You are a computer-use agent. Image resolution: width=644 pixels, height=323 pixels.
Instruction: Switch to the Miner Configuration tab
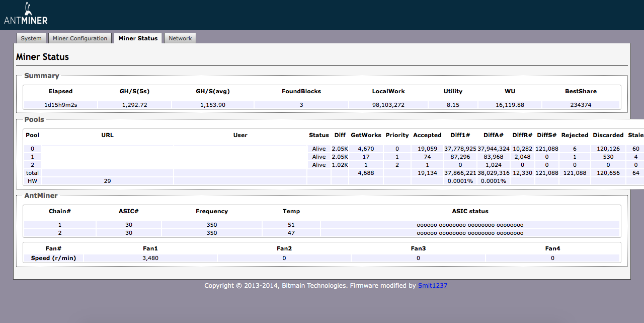[80, 38]
